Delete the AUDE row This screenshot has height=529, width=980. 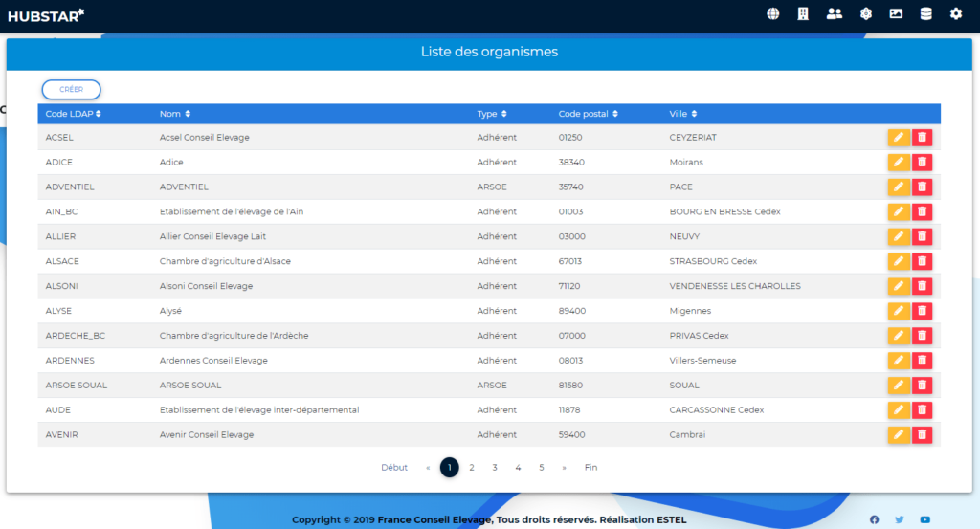(x=922, y=409)
